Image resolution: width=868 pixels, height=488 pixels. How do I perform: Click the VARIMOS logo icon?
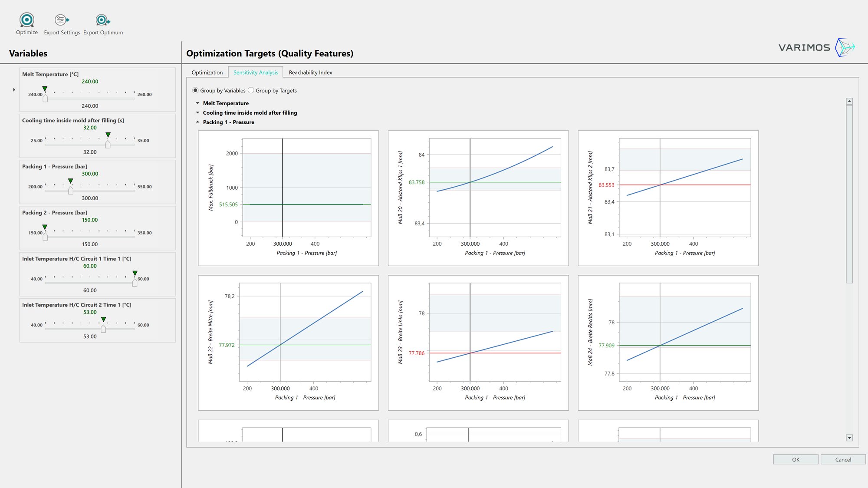pyautogui.click(x=844, y=47)
